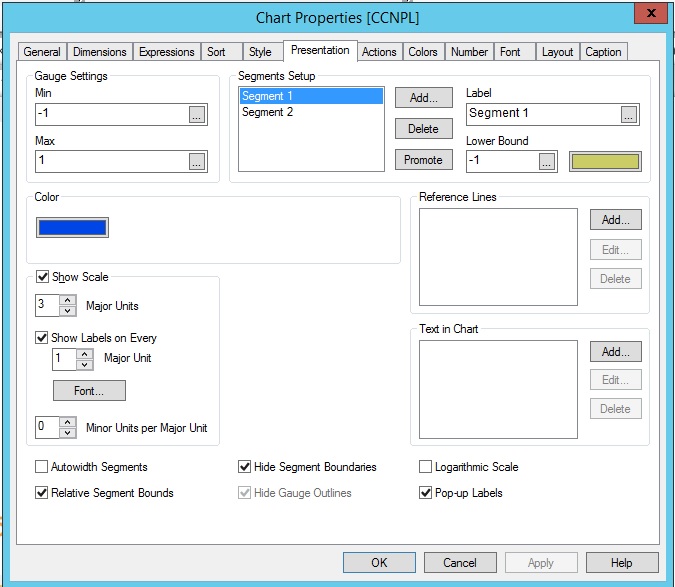Decrease Show Labels on Every spinner
The image size is (675, 587).
click(85, 365)
